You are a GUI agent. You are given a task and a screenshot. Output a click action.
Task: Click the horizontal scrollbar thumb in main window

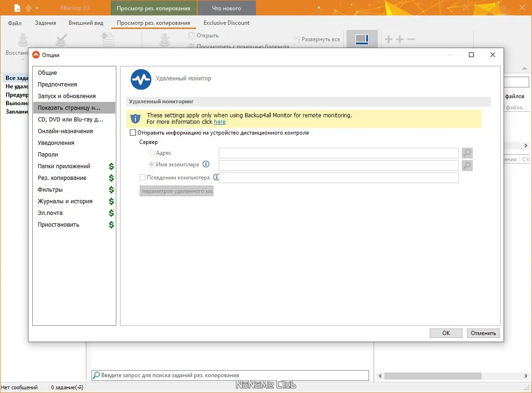433,376
